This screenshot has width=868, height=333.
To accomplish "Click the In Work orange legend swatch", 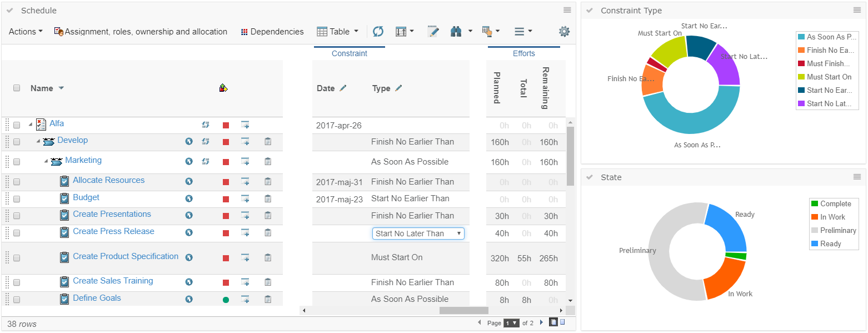I will coord(814,217).
